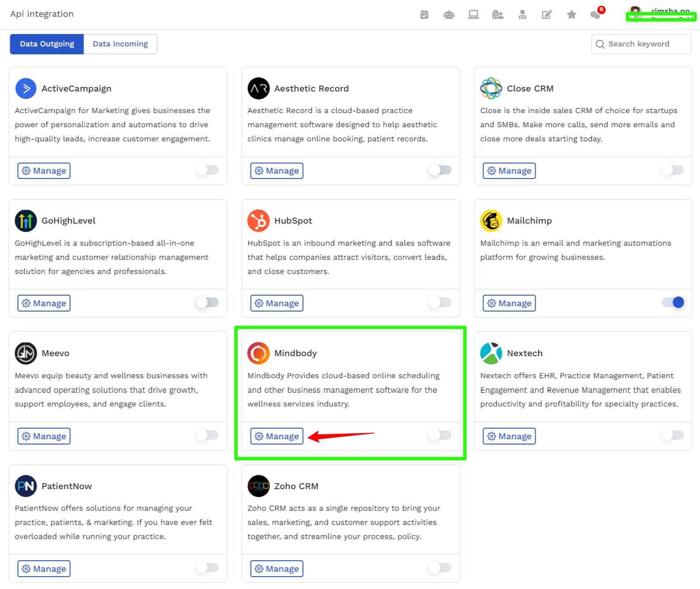Open Manage for Mindbody
The height and width of the screenshot is (589, 700).
click(x=277, y=436)
